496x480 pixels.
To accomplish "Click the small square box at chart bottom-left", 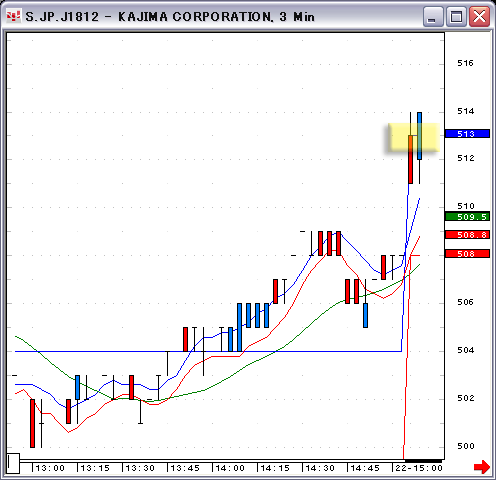I will (13, 463).
